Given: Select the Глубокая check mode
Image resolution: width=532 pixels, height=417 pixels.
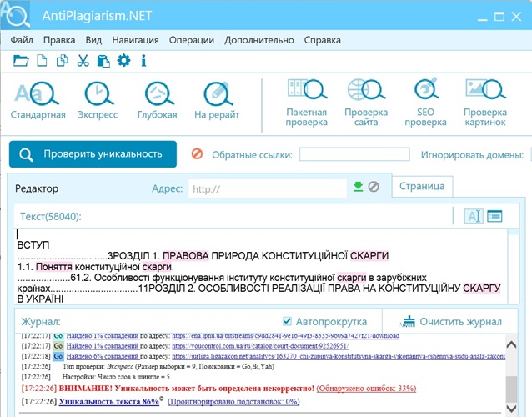Looking at the screenshot, I should 158,100.
